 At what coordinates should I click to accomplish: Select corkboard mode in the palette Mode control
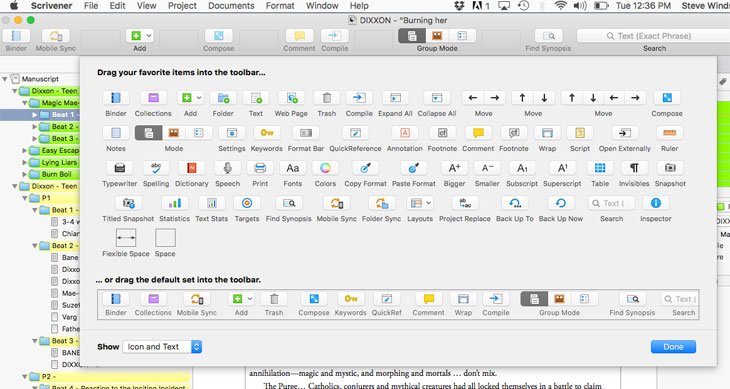point(174,133)
